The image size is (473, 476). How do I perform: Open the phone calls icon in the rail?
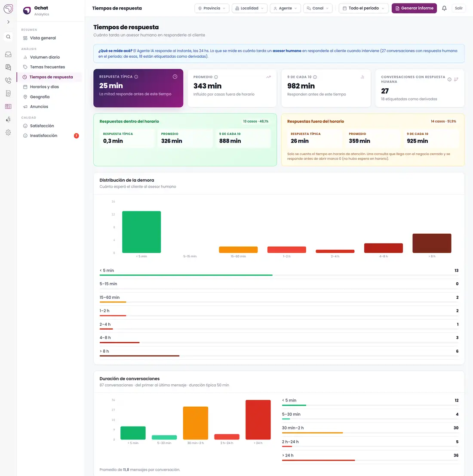8,80
